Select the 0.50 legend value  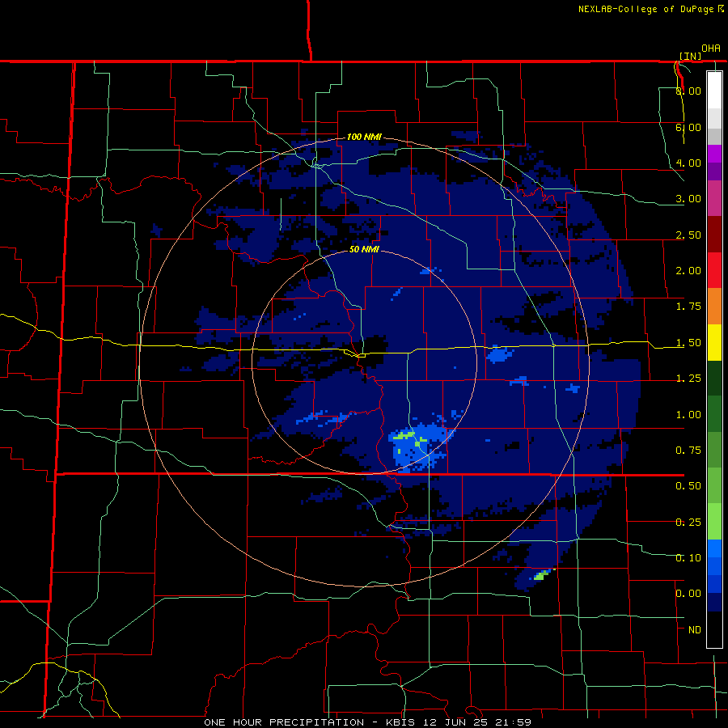[688, 486]
